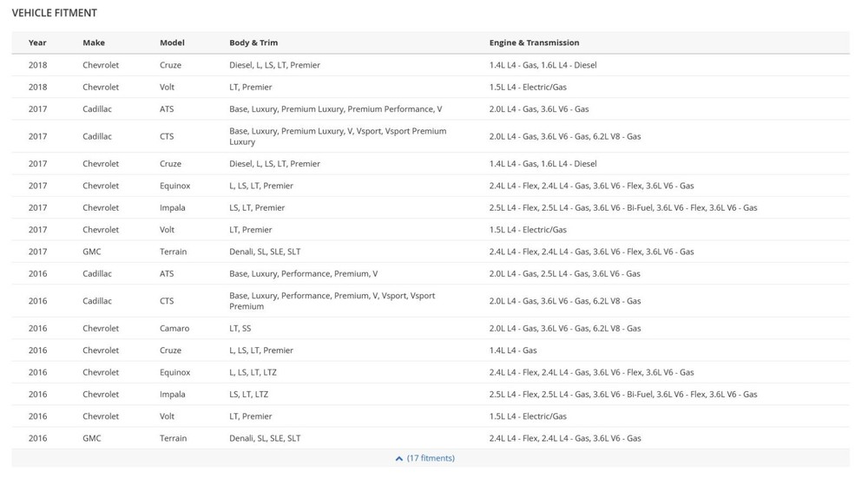Image resolution: width=868 pixels, height=478 pixels.
Task: Click Chevrolet make in the 2016 Camaro row
Action: click(x=101, y=328)
